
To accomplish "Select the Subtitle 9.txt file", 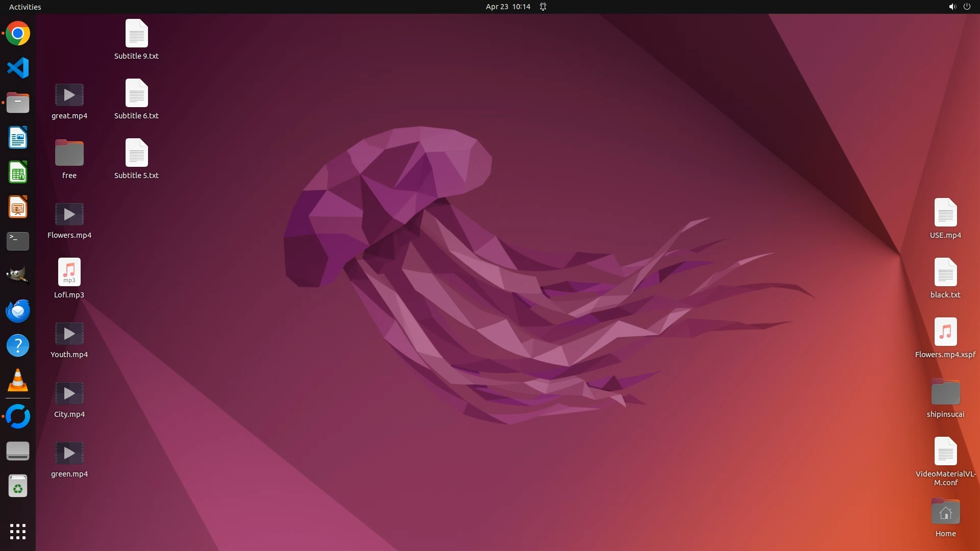I will (136, 34).
